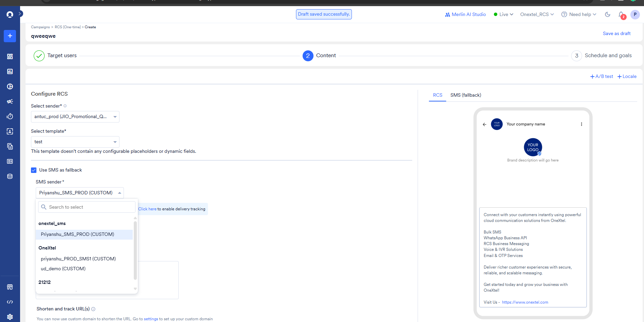Go to the Target users step

click(55, 55)
